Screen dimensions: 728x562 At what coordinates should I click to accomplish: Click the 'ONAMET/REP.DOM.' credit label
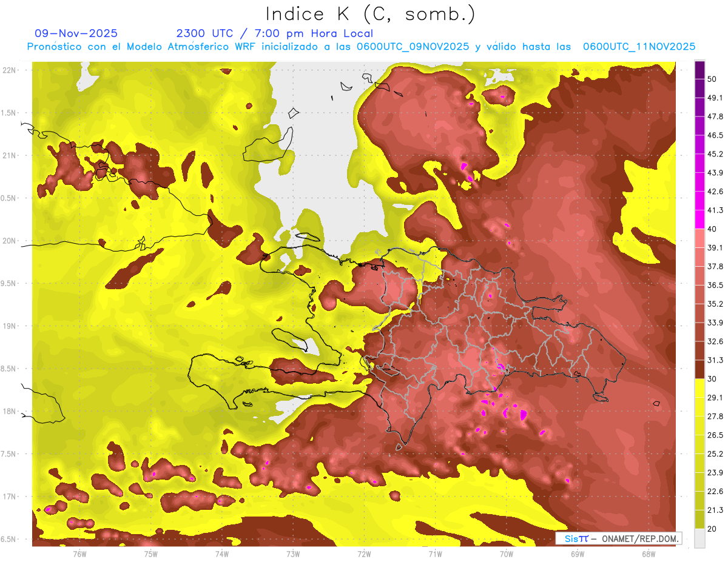(640, 538)
